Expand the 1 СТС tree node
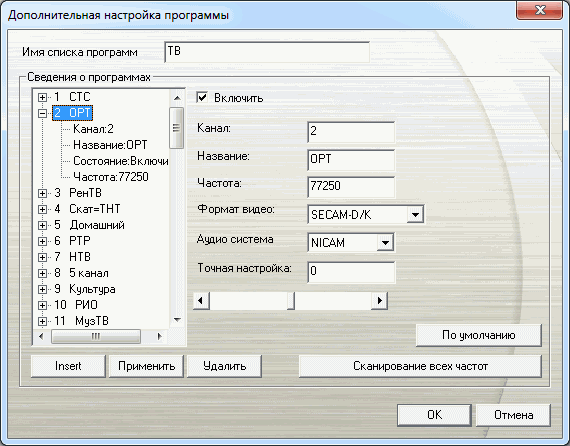Viewport: 570px width, 446px height. pos(43,97)
